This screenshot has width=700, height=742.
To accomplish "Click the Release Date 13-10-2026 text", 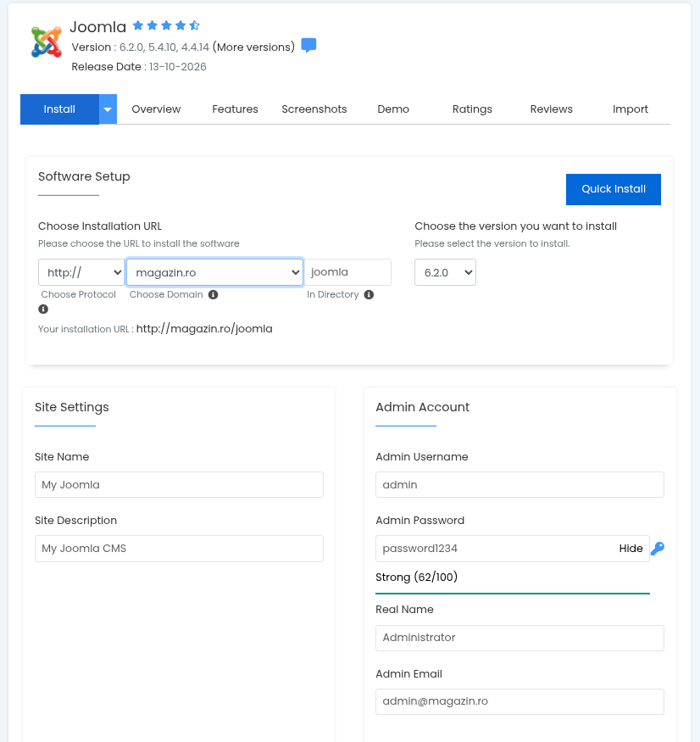I will [139, 67].
